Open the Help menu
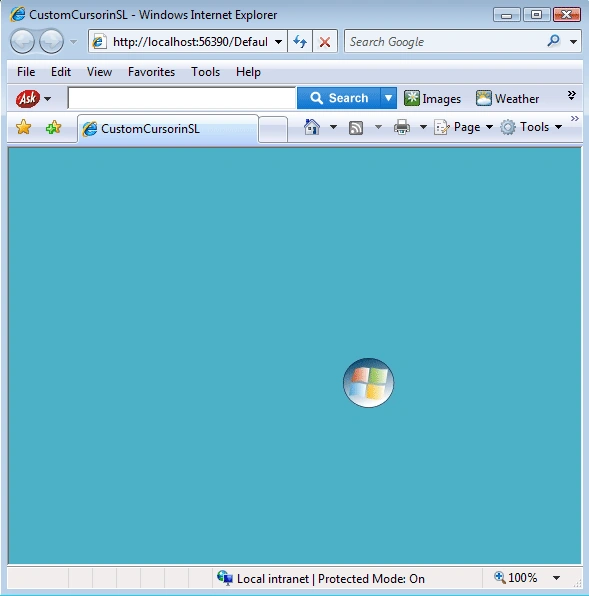589x596 pixels. pyautogui.click(x=248, y=72)
